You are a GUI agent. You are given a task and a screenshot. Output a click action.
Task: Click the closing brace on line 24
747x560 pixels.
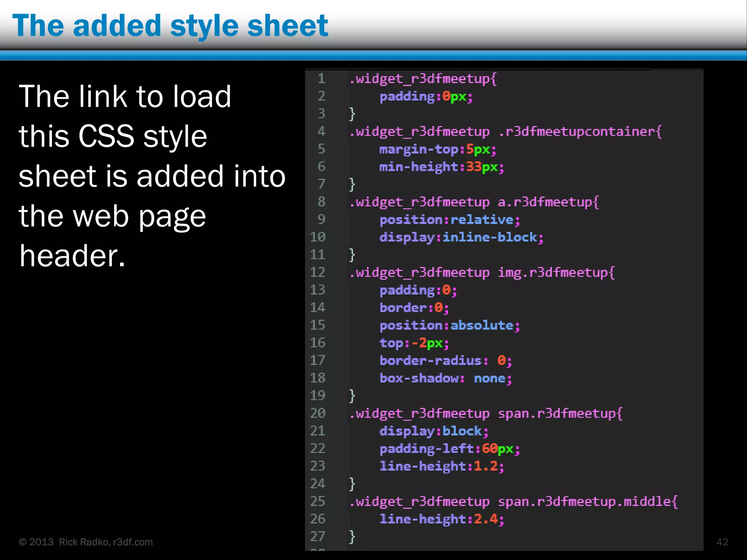tap(352, 484)
